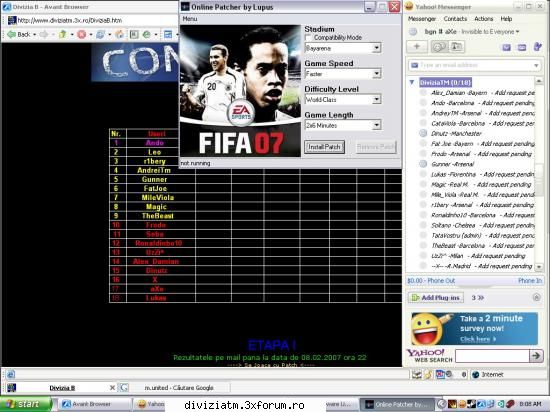Open the Back button history dropdown arrow
This screenshot has height=412, width=550.
coord(34,34)
